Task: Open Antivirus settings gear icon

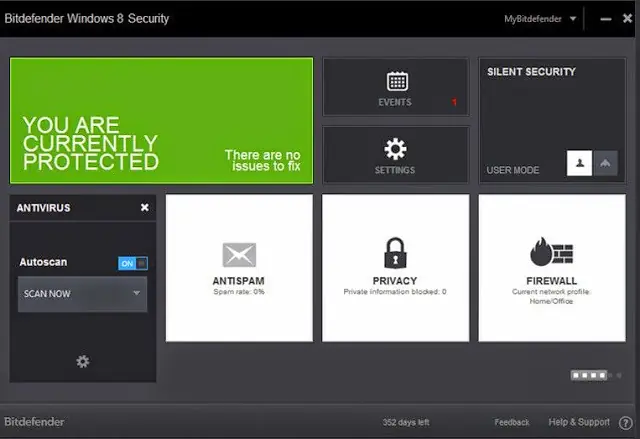Action: pos(82,361)
